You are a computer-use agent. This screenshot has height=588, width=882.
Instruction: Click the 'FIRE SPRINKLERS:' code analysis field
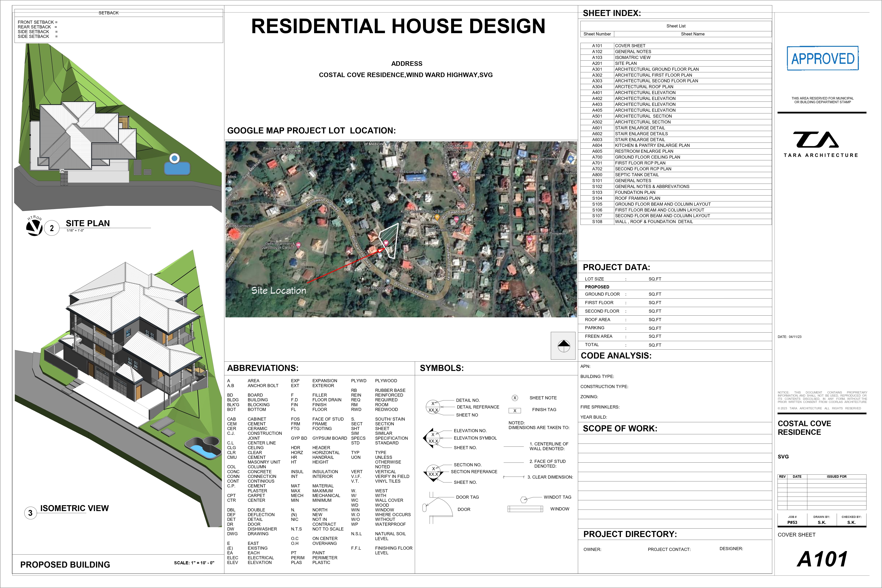point(600,407)
